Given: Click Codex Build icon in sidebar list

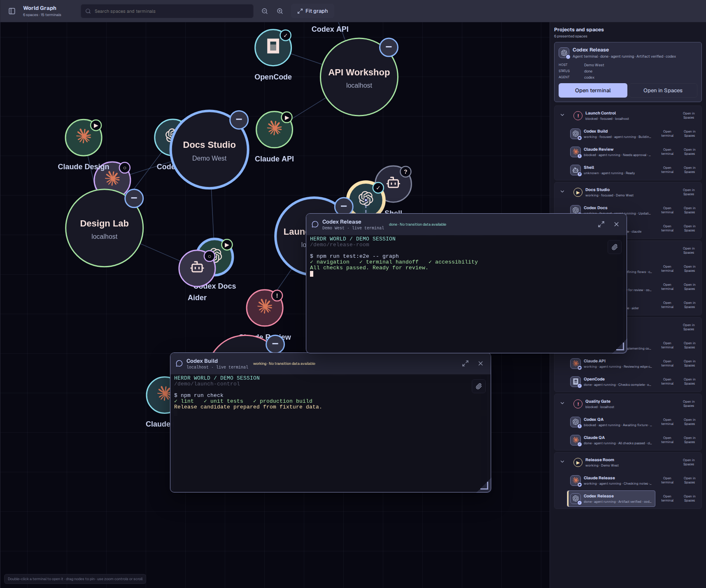Looking at the screenshot, I should coord(576,134).
